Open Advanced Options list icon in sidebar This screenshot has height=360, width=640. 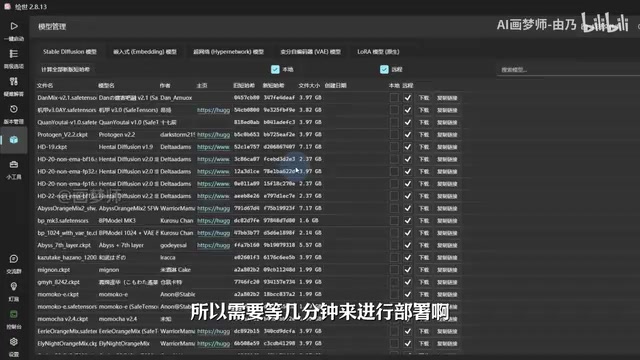14,54
